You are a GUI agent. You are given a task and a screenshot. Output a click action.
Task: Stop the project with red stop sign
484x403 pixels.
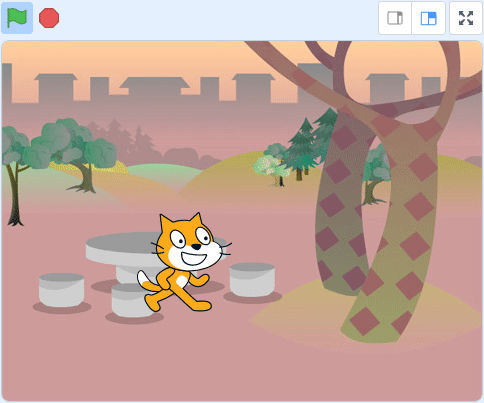point(49,18)
